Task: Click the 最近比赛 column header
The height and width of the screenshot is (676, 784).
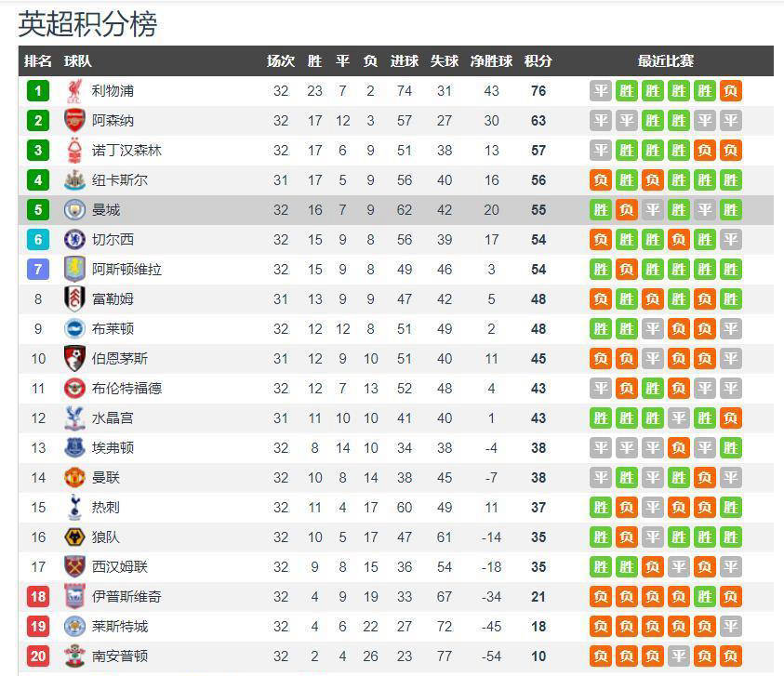Action: (665, 61)
